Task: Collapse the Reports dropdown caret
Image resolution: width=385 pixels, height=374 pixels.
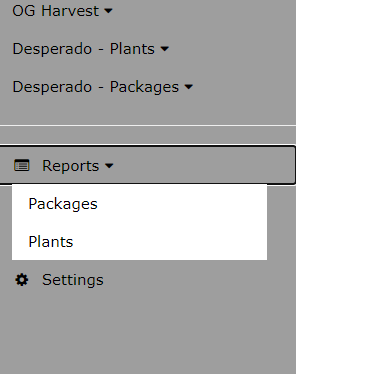Action: pos(109,166)
